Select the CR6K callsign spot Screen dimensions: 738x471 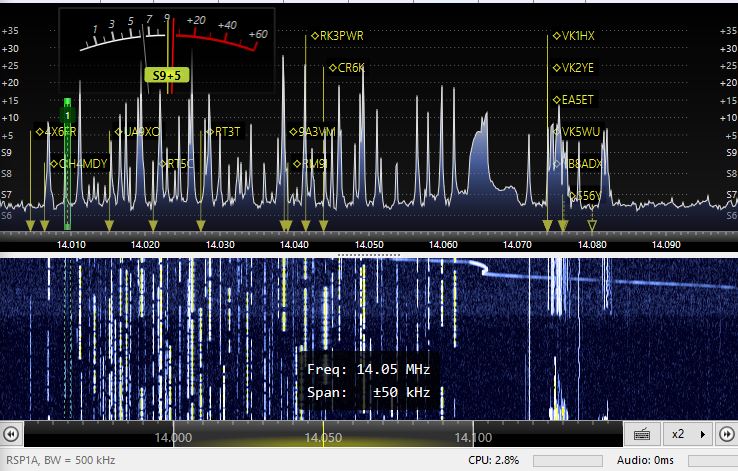[x=349, y=68]
